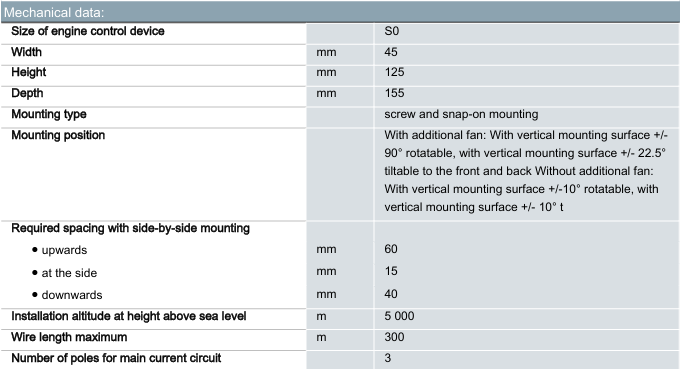The height and width of the screenshot is (369, 681).
Task: Click the upwards bullet item
Action: (60, 250)
